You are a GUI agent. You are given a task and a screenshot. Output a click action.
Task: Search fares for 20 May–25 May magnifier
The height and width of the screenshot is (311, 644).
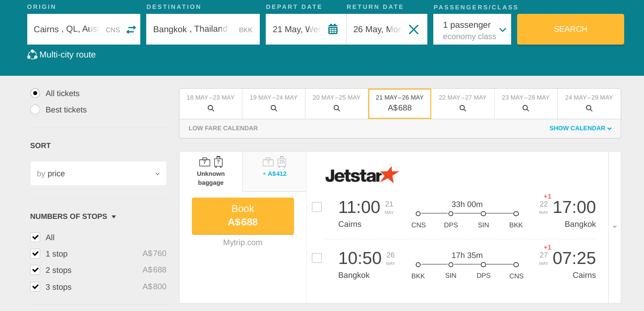point(337,108)
